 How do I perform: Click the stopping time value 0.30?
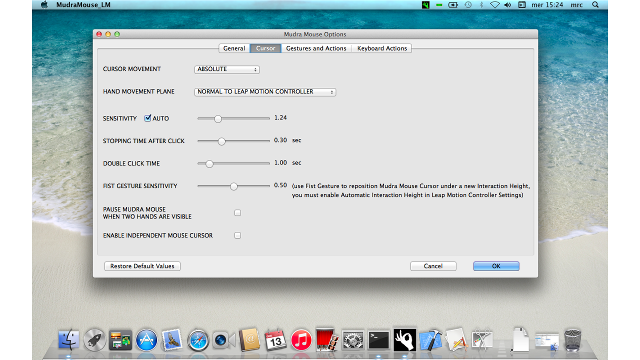280,140
